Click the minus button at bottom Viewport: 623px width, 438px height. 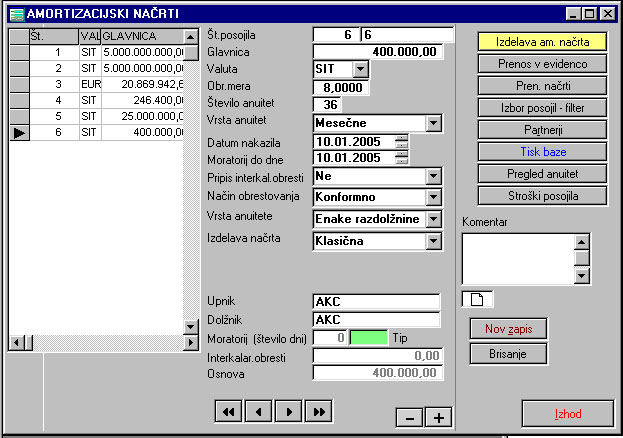410,418
